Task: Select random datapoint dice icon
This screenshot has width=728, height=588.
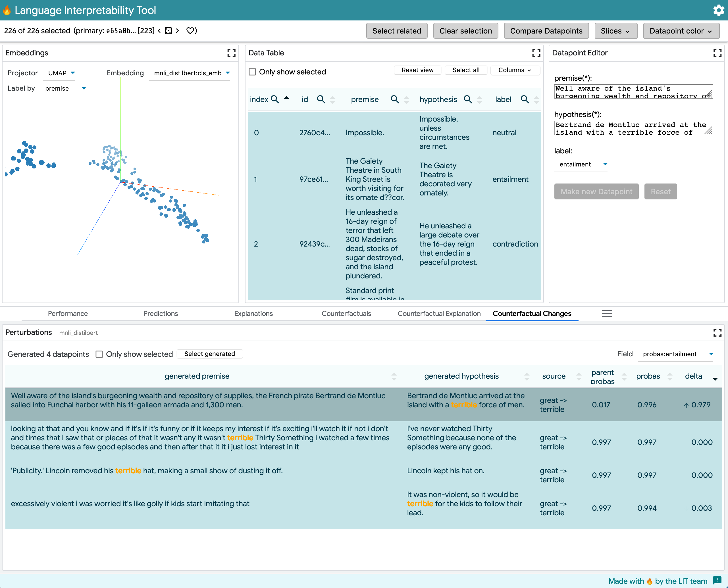Action: pos(168,31)
